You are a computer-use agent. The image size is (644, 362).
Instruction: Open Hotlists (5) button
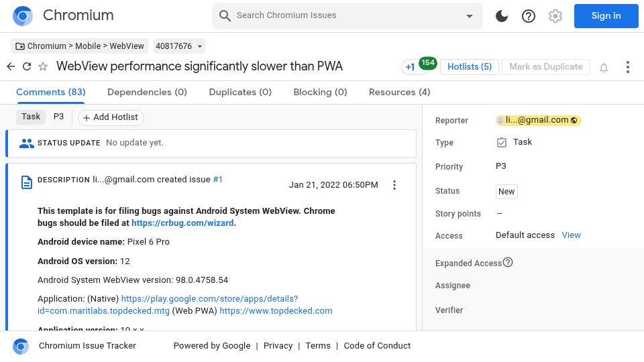click(x=470, y=67)
